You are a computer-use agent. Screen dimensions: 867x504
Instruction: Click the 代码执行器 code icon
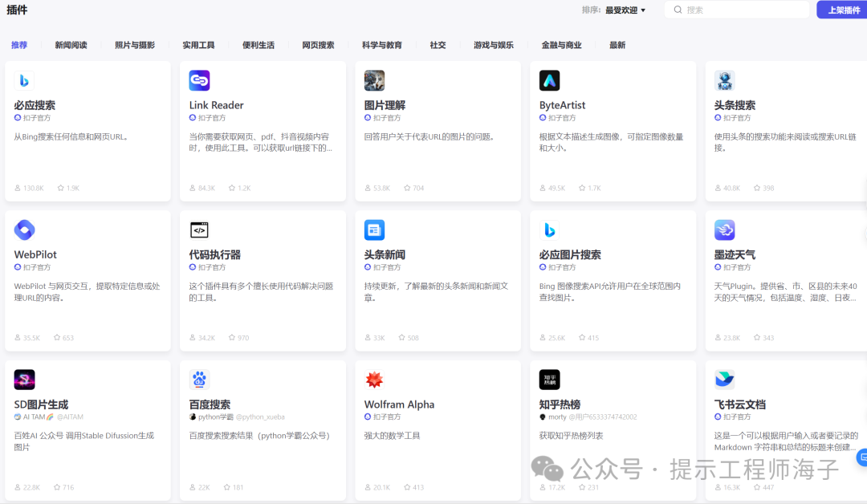click(199, 230)
